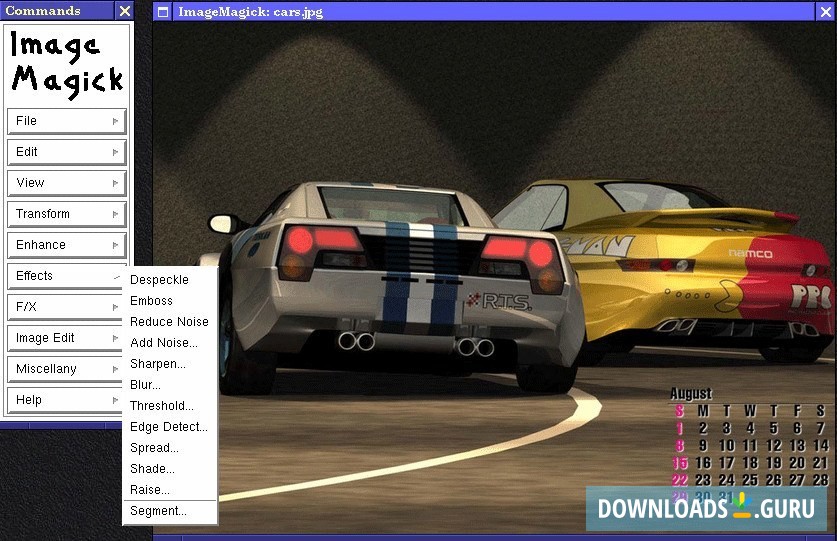This screenshot has height=541, width=837.
Task: Choose Sharpen... from the menu
Action: pos(158,364)
